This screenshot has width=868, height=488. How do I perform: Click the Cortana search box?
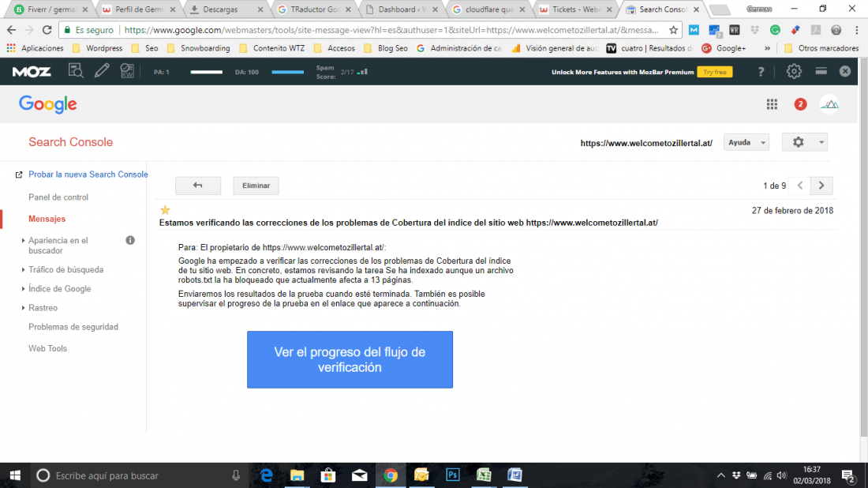click(140, 475)
